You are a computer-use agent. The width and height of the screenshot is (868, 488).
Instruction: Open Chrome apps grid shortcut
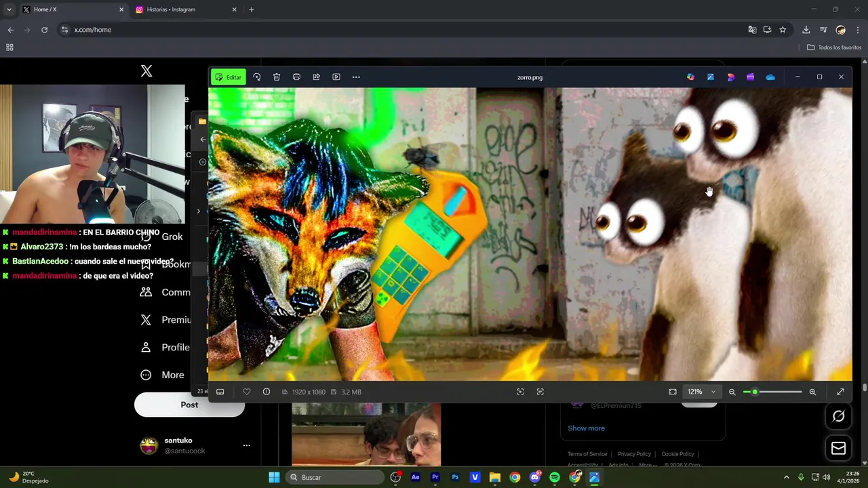(x=9, y=47)
